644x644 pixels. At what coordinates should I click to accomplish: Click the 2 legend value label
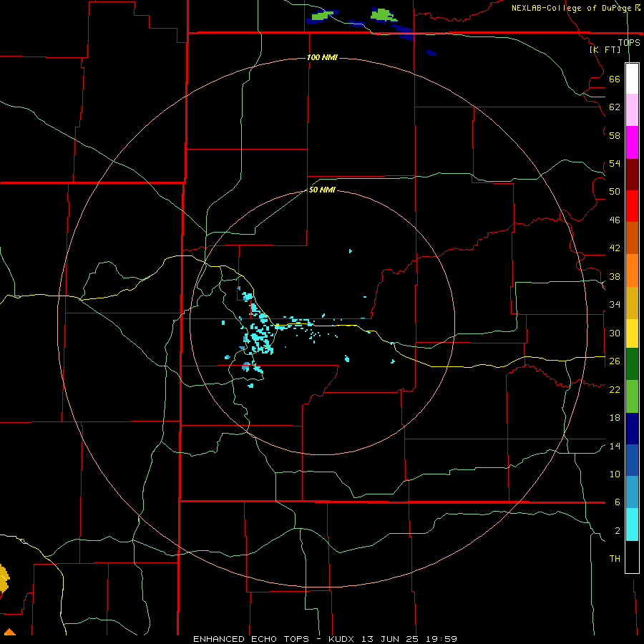pos(618,531)
